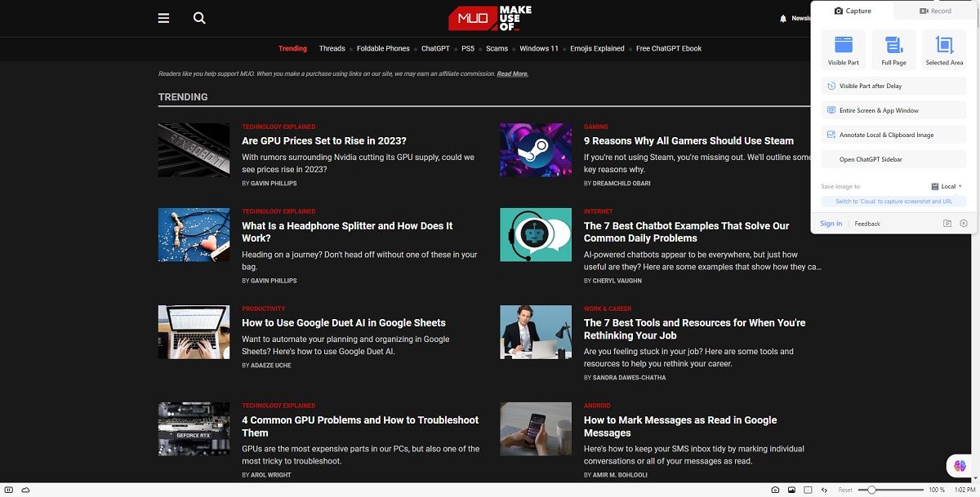Select the PS5 nav item
Image resolution: width=980 pixels, height=497 pixels.
click(x=468, y=48)
